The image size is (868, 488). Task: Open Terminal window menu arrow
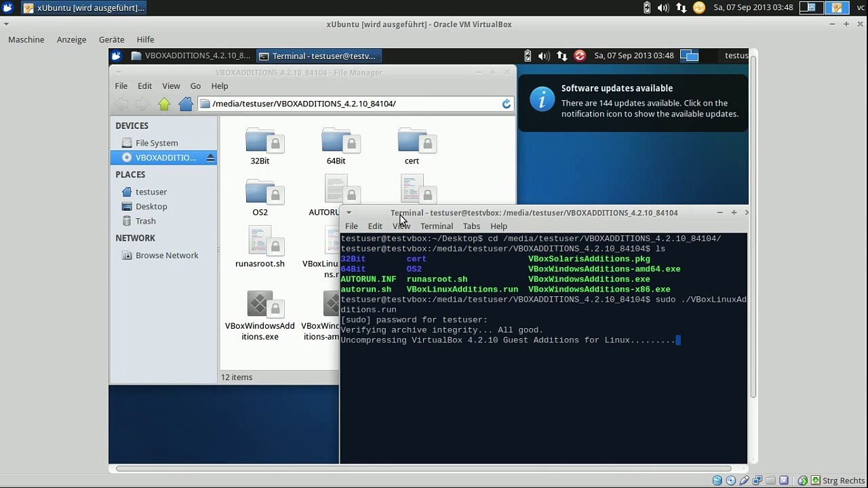[349, 213]
